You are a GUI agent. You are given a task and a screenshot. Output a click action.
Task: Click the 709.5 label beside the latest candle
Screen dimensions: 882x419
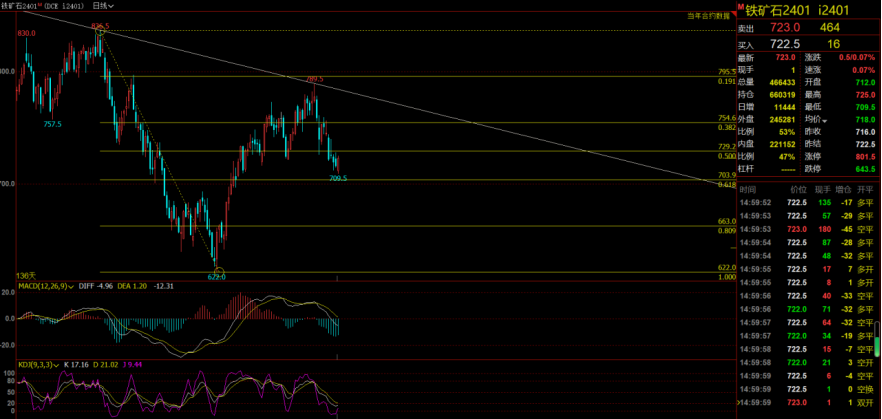coord(339,178)
